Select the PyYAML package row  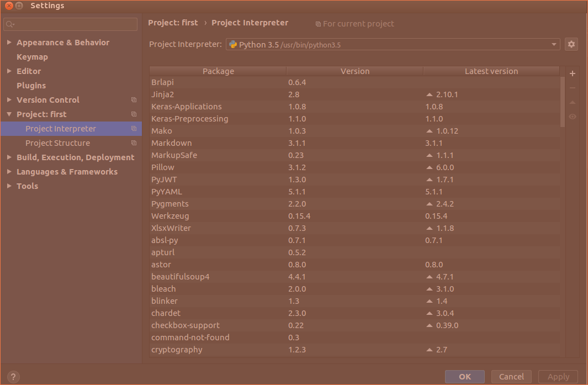(x=355, y=192)
